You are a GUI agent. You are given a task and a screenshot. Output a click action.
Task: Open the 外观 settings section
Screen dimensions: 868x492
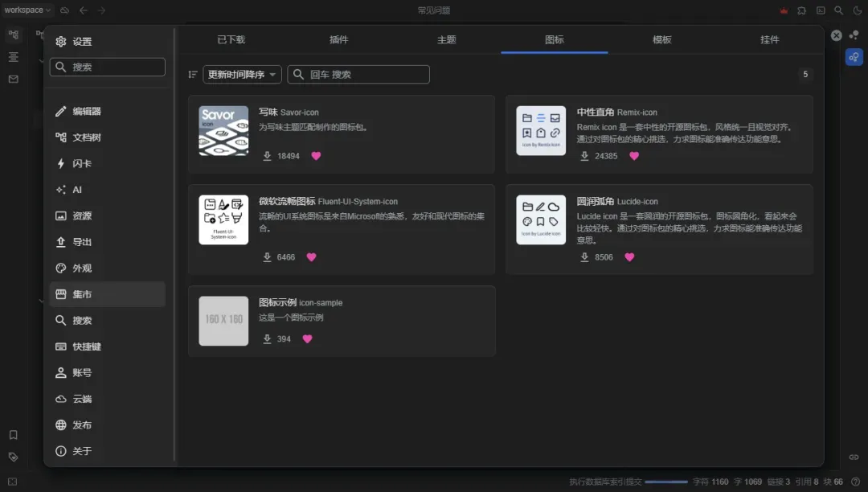(x=108, y=268)
